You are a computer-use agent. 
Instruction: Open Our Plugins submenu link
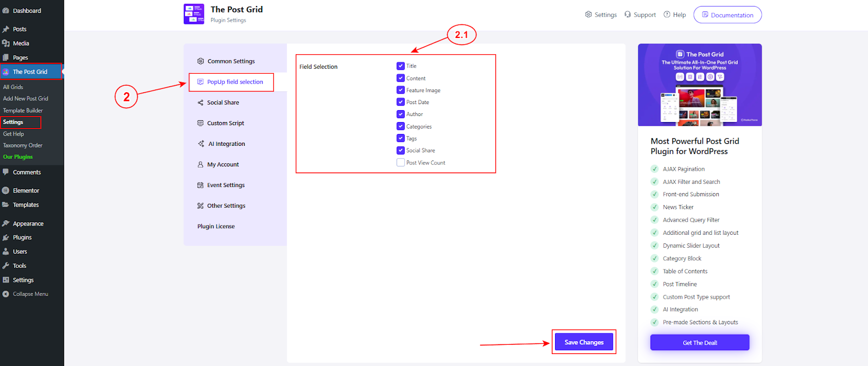pyautogui.click(x=18, y=157)
